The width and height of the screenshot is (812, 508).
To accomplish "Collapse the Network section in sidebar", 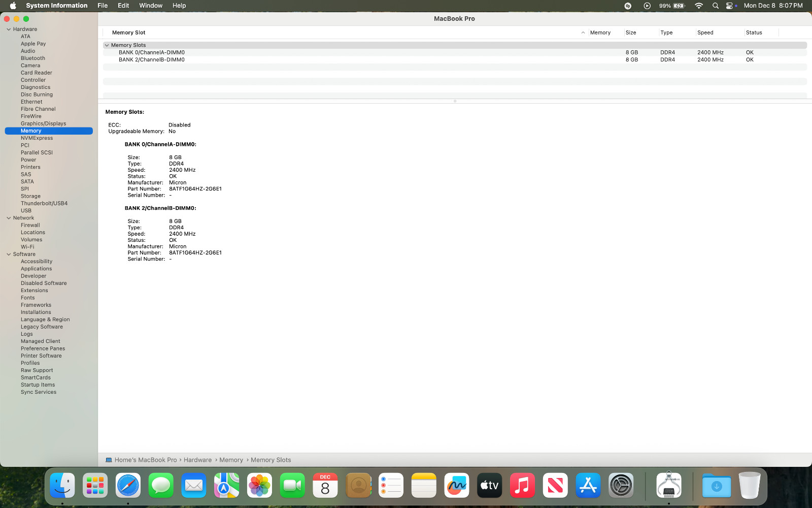I will coord(9,218).
